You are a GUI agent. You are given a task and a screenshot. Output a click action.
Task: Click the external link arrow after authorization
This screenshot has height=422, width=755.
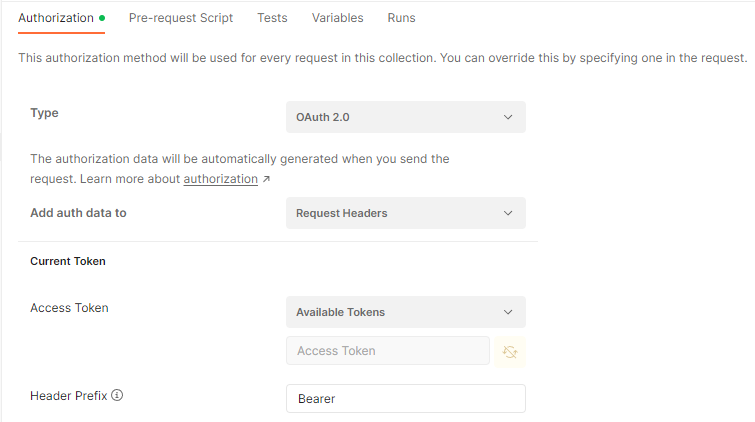coord(266,179)
